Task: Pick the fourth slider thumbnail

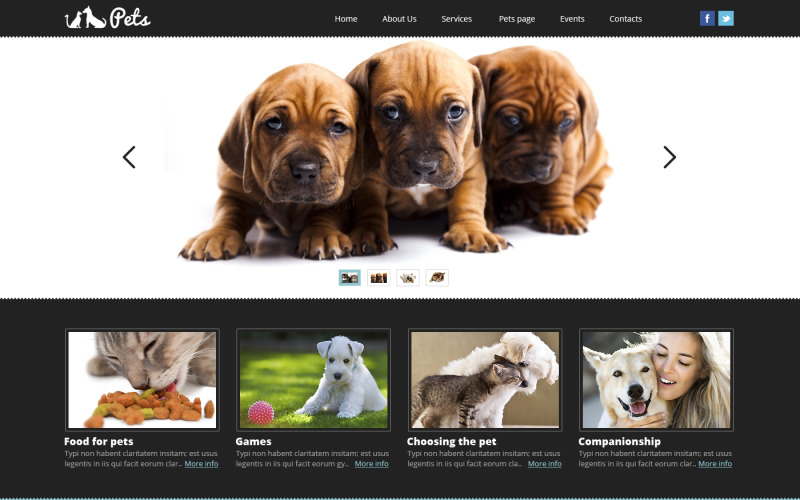Action: point(436,277)
